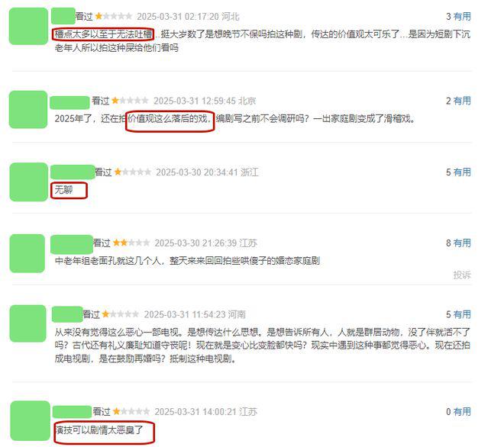
Task: Mark the 河南 review as 有用
Action: [x=462, y=314]
